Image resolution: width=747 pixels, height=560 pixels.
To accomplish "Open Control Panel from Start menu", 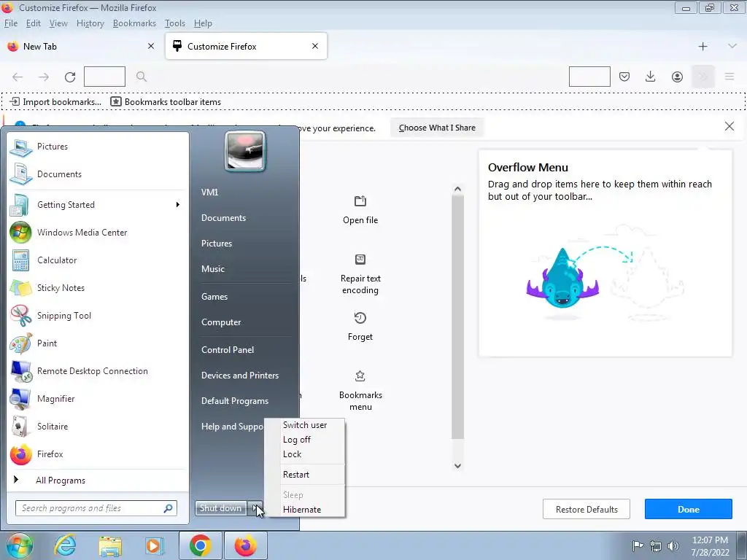I will click(228, 349).
